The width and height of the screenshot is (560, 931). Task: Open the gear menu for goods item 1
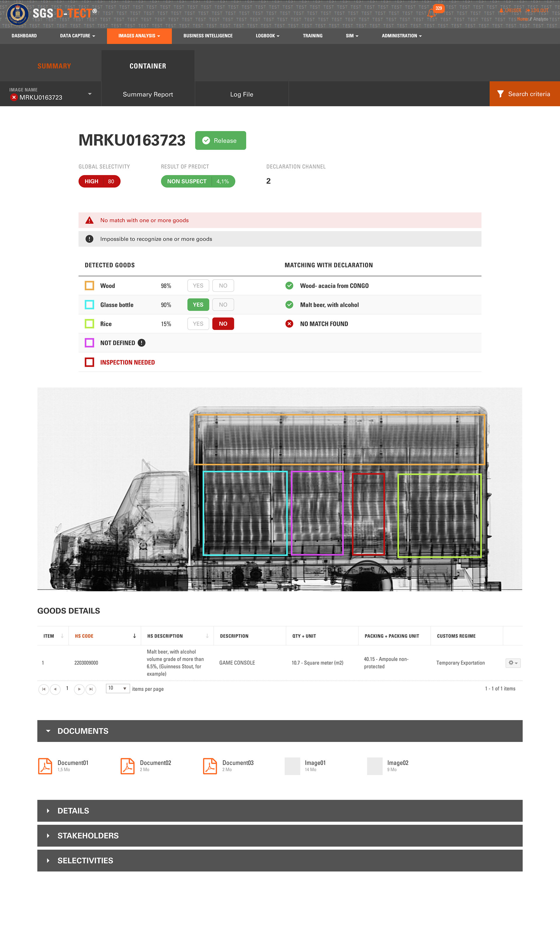(x=512, y=663)
